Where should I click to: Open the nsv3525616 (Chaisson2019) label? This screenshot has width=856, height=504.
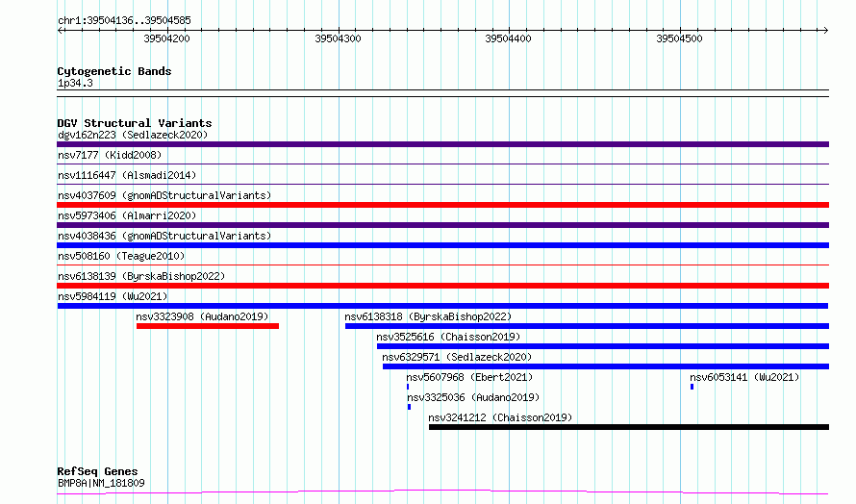(x=448, y=337)
